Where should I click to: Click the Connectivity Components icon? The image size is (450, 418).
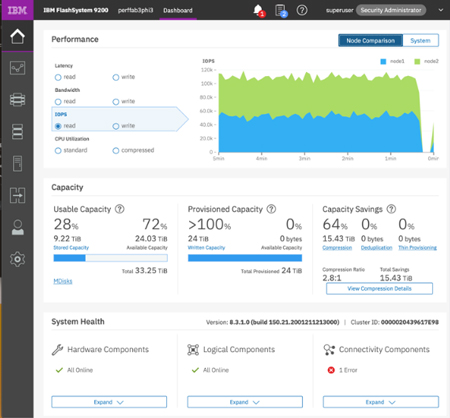[329, 350]
